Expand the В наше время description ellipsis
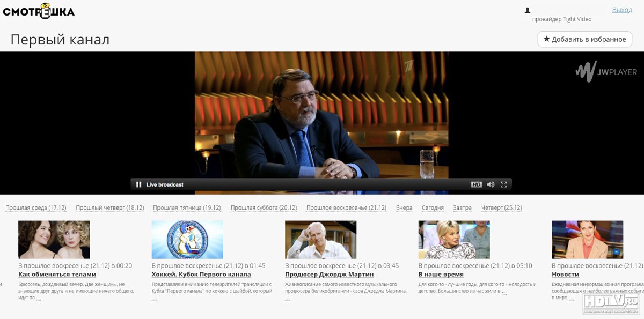Image resolution: width=644 pixels, height=319 pixels. 504,292
